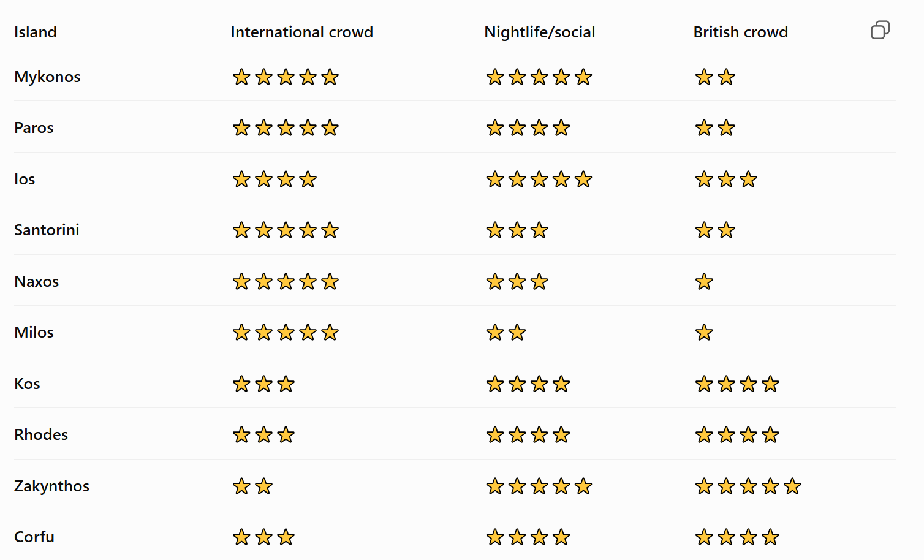This screenshot has width=924, height=560.
Task: Click the British crowd column header
Action: tap(740, 32)
